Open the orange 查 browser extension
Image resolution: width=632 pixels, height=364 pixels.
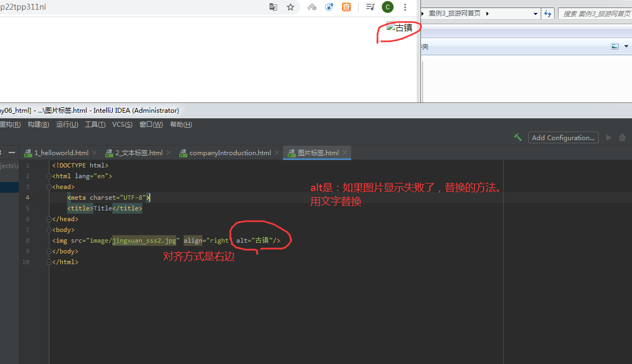coord(346,7)
